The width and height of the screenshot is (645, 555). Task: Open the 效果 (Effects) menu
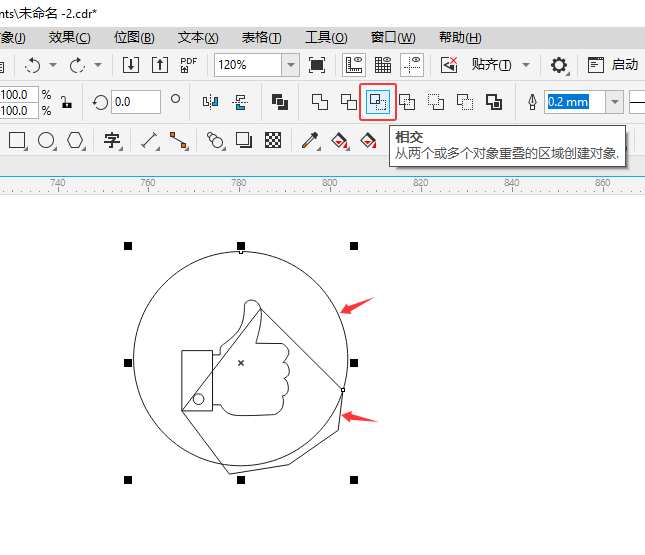click(69, 37)
